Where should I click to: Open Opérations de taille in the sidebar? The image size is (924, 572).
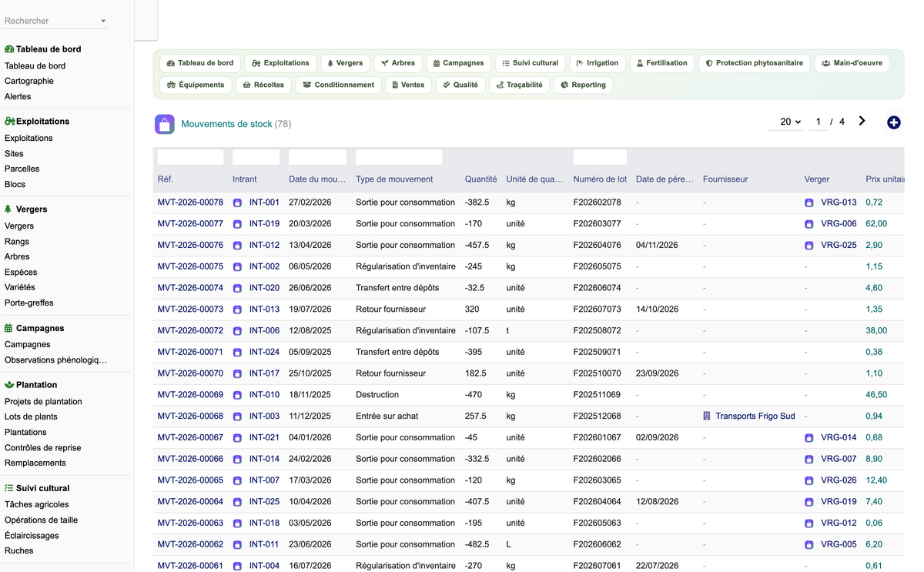coord(41,520)
